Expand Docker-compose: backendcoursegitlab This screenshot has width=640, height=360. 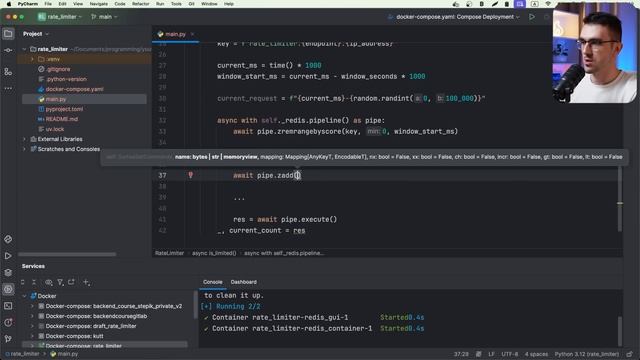(x=32, y=316)
